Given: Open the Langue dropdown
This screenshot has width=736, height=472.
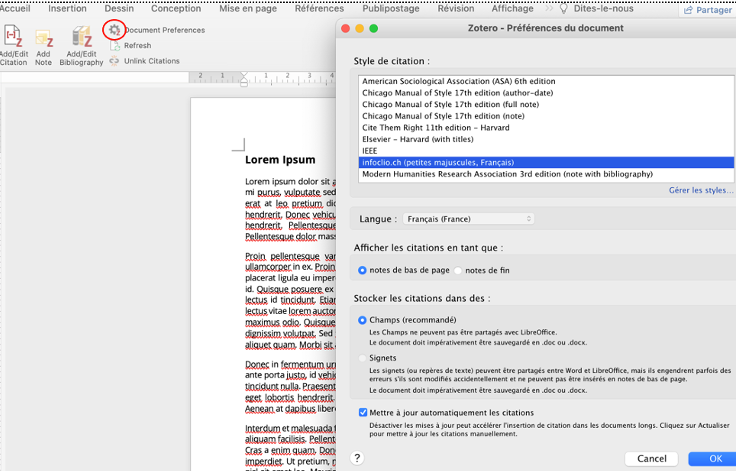Looking at the screenshot, I should point(469,218).
